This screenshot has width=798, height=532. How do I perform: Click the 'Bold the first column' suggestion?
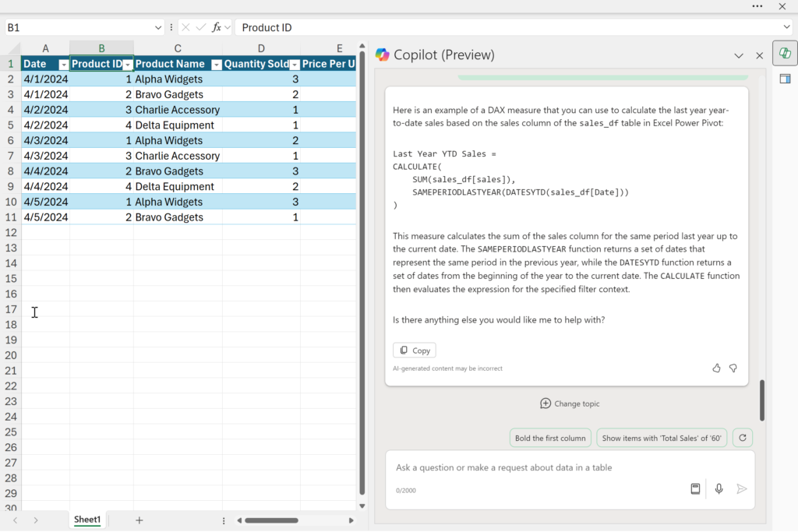pos(550,438)
